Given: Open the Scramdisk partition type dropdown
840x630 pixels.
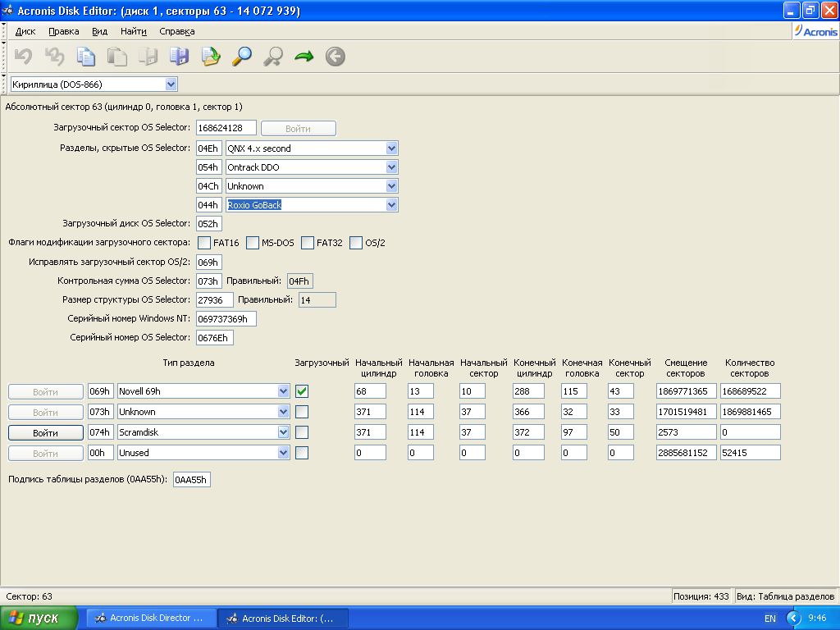Looking at the screenshot, I should [283, 432].
